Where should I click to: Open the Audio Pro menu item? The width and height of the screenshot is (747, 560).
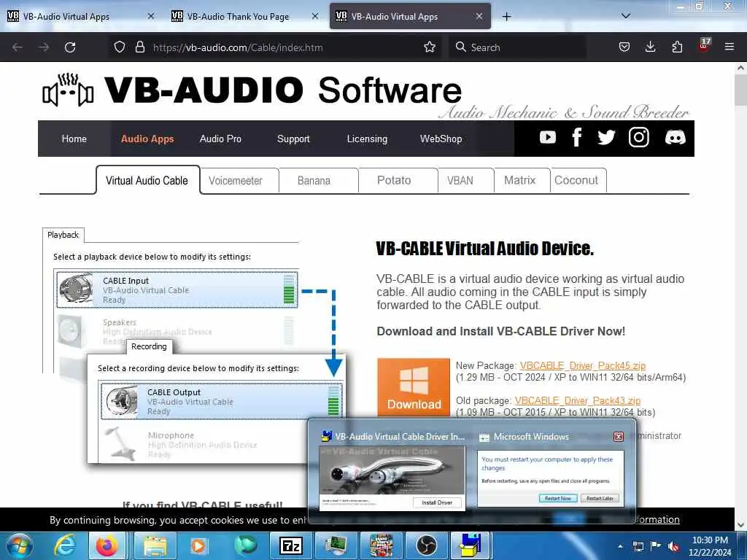pyautogui.click(x=220, y=139)
